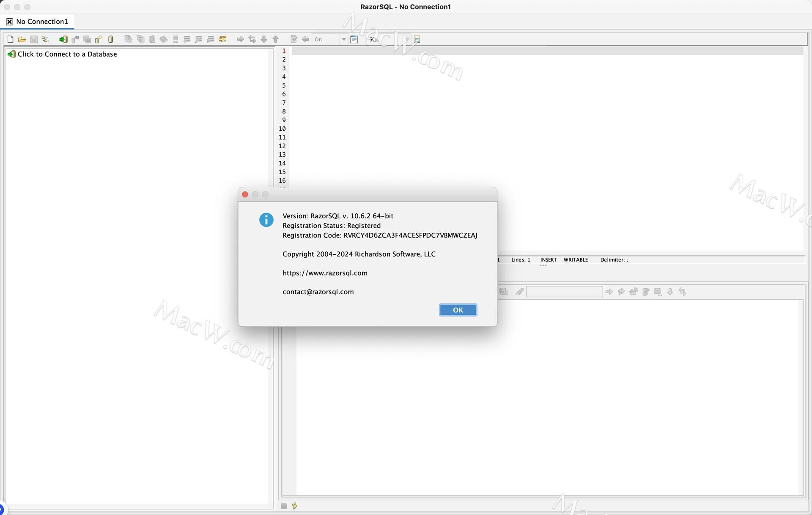The image size is (812, 515).
Task: Click the blue window icon next to auto-commit
Action: (x=354, y=39)
